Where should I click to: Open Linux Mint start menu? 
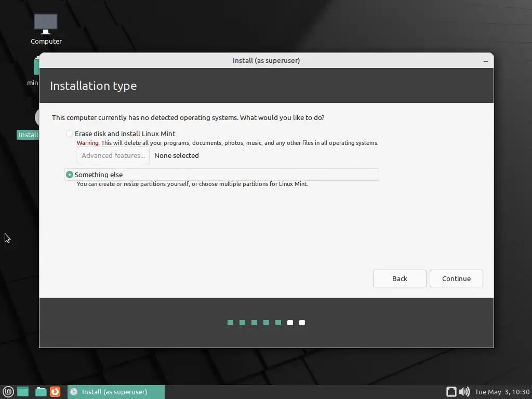tap(8, 392)
